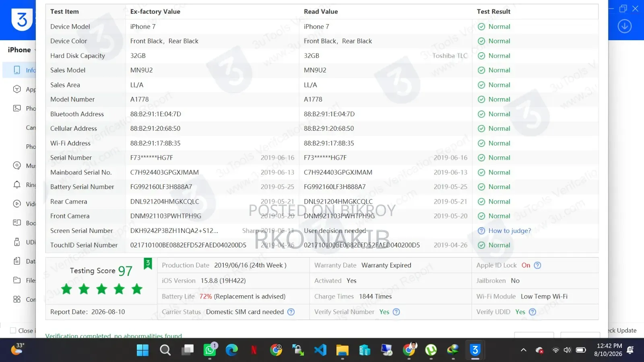Click the iOS Version 15.8.8 (19H422) value
Viewport: 644px width, 362px height.
(223, 281)
